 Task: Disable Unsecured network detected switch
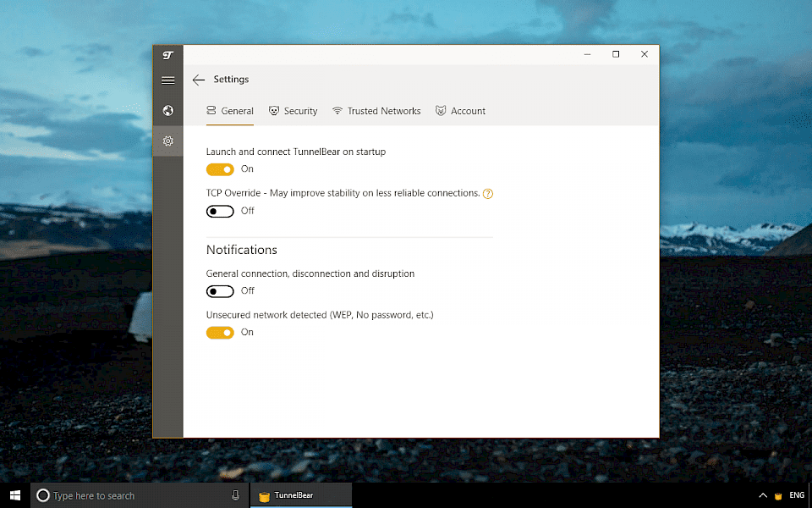coord(220,333)
